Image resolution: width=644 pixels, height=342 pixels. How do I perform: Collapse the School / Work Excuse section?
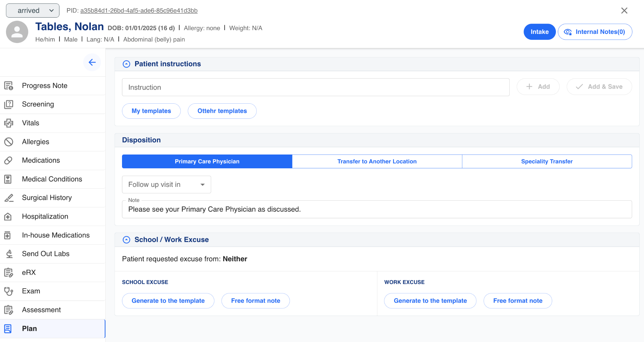click(126, 240)
